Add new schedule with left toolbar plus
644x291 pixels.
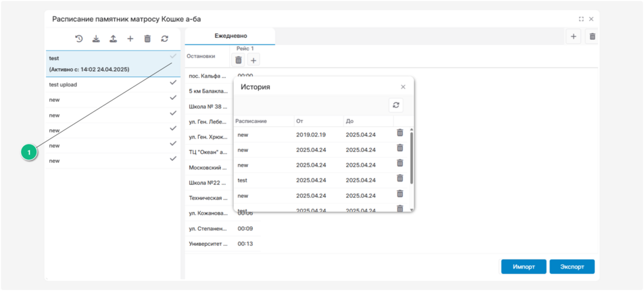(130, 39)
